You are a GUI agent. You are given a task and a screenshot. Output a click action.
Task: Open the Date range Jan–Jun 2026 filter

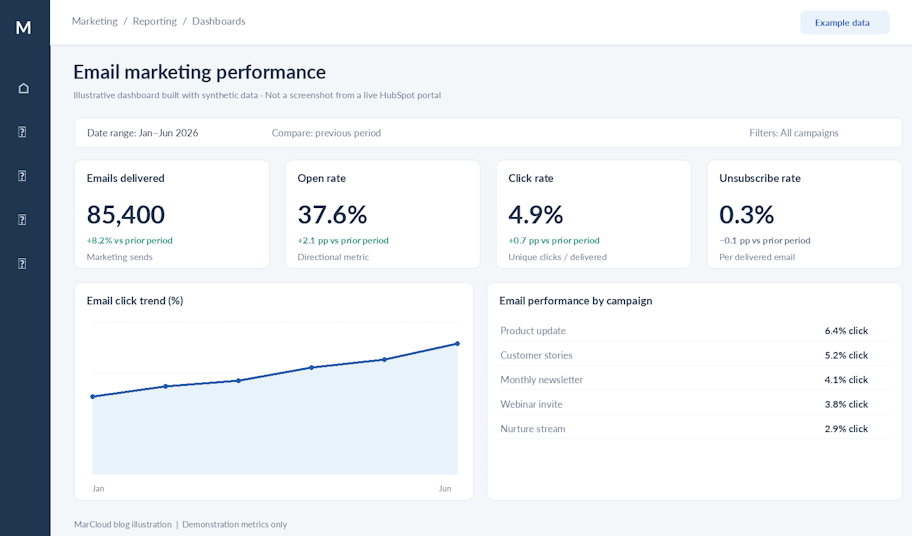[142, 133]
